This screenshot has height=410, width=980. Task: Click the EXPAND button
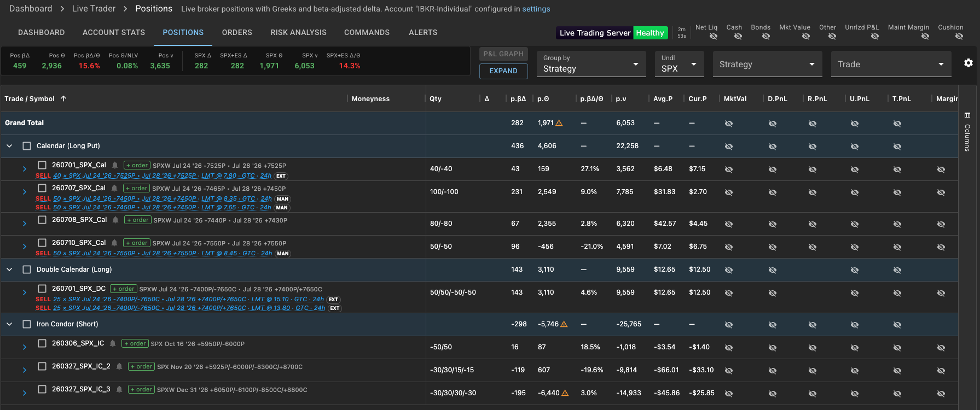(503, 71)
